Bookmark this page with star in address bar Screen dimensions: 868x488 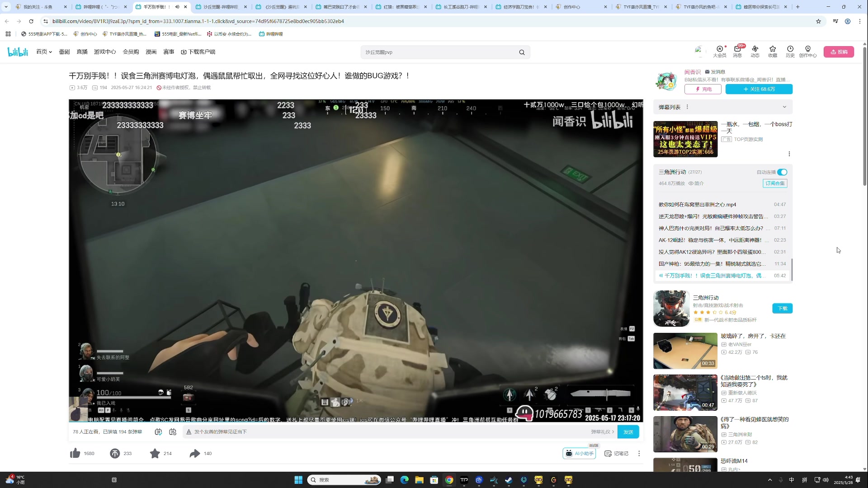click(x=818, y=21)
